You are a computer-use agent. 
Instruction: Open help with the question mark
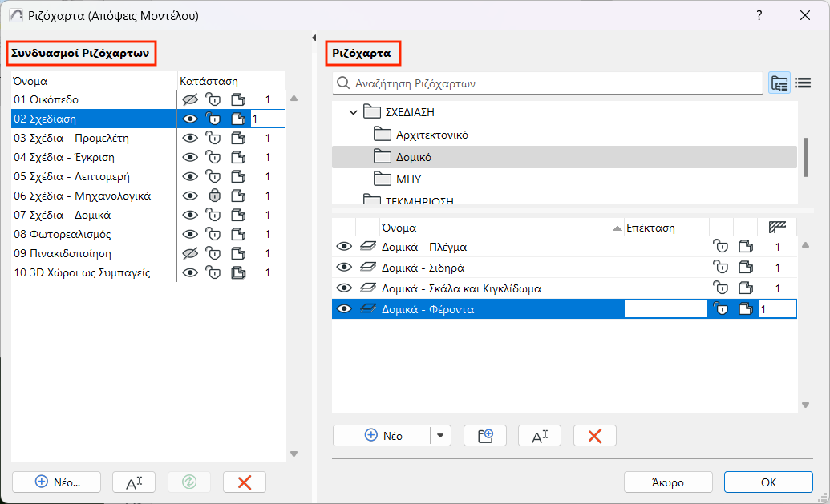[x=759, y=16]
